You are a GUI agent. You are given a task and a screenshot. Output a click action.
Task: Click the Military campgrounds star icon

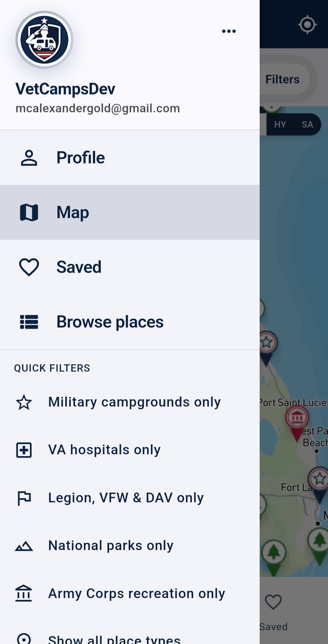tap(24, 402)
